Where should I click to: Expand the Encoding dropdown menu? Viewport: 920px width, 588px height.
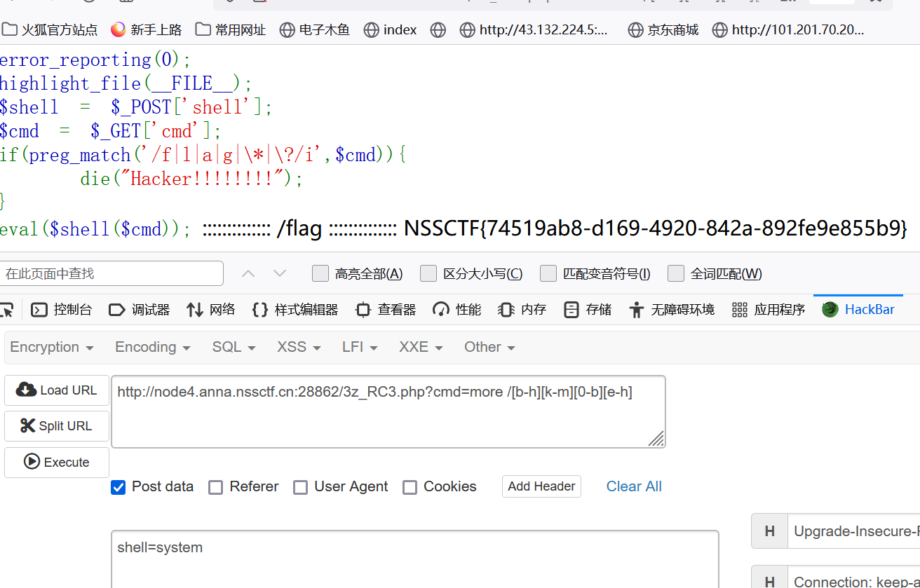click(x=153, y=348)
